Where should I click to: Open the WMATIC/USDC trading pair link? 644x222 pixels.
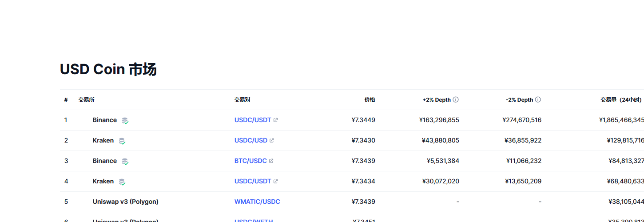tap(257, 202)
